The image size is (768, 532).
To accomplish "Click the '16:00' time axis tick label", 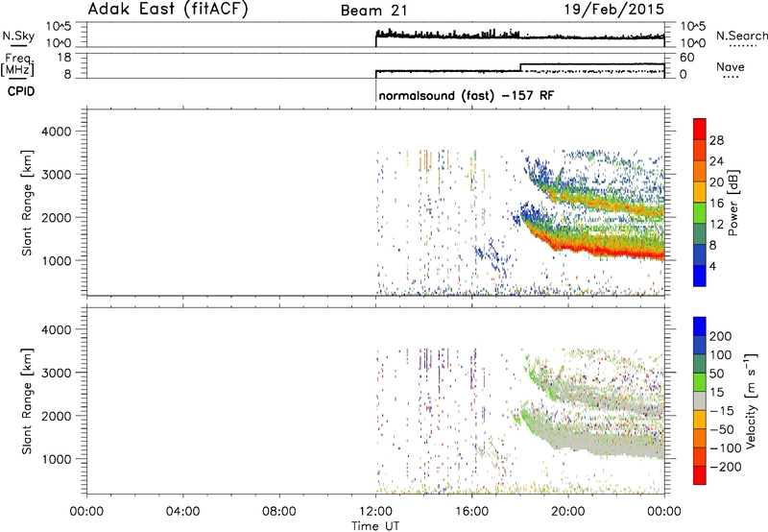I will coord(471,512).
